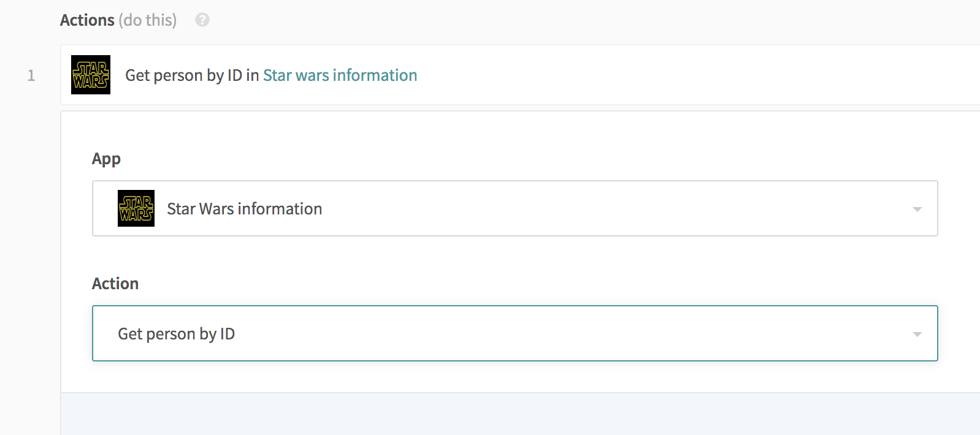Click the chevron on the Action selector
The image size is (980, 435).
[x=917, y=335]
